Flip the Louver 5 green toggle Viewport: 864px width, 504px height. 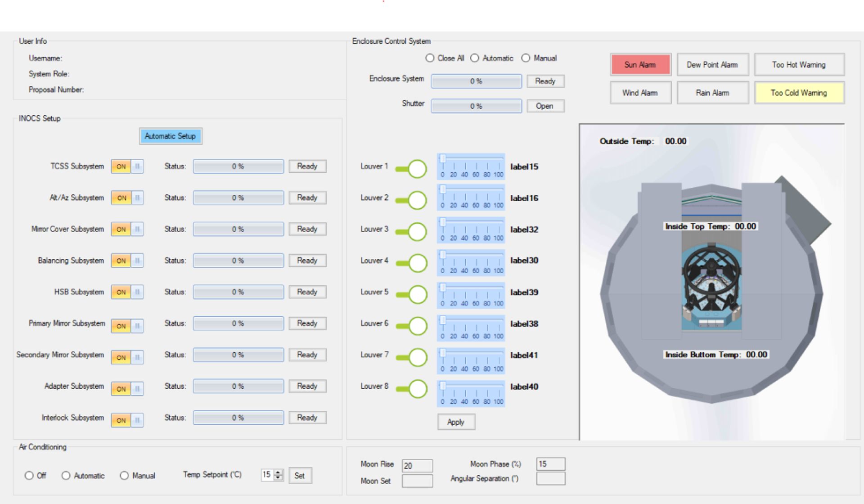point(411,295)
